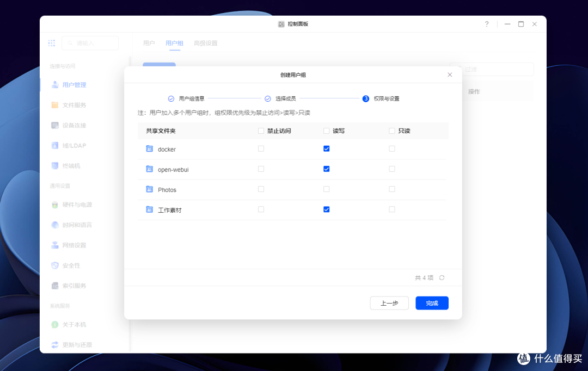Click the open-webui folder icon
This screenshot has width=588, height=371.
[x=149, y=169]
